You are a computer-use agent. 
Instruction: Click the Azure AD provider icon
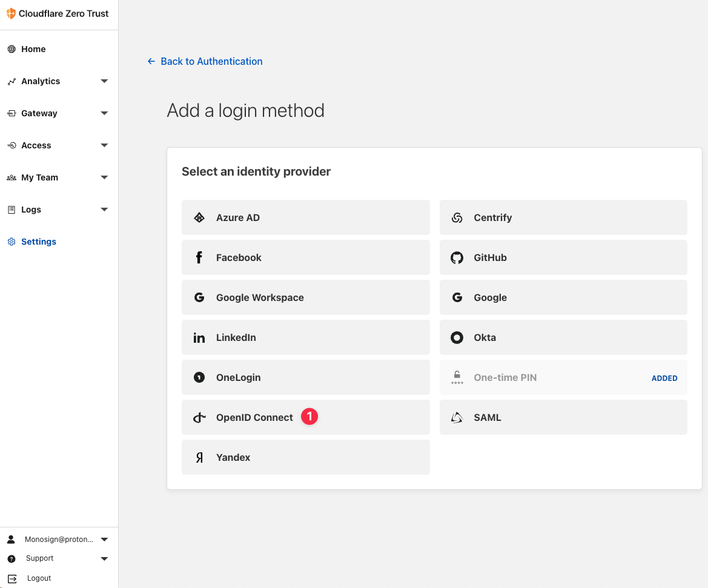click(x=199, y=217)
